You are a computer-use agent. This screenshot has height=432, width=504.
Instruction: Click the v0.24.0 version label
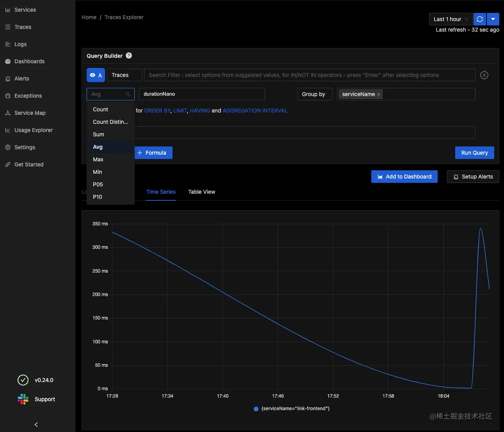44,380
